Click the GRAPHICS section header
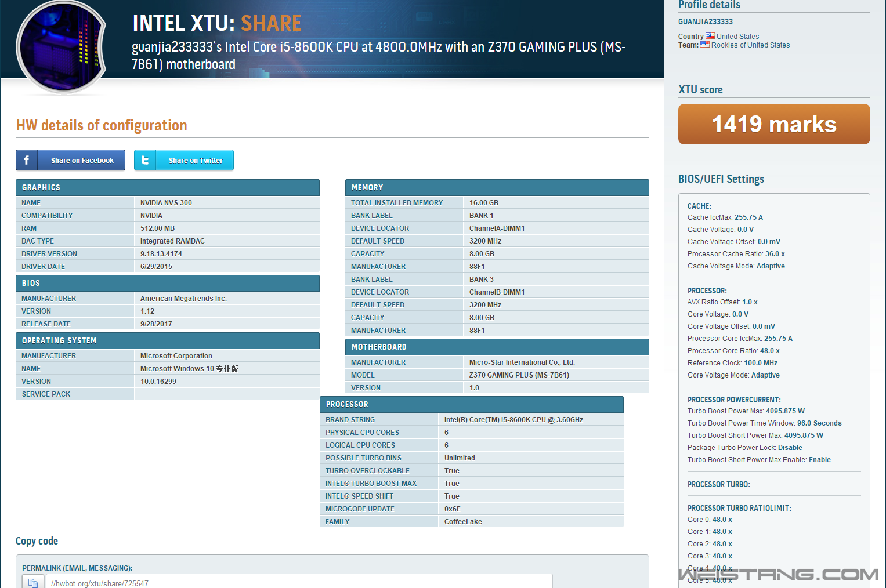The width and height of the screenshot is (886, 588). (168, 187)
